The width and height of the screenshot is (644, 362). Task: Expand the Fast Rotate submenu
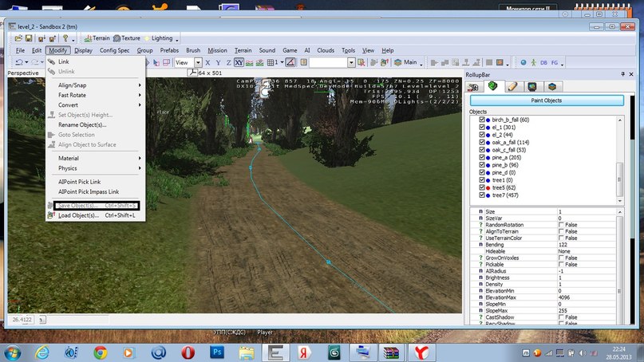[95, 95]
